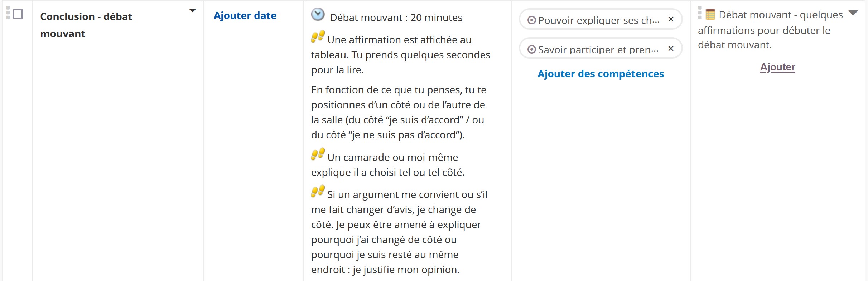868x281 pixels.
Task: Click the "Débat mouvant : 20 minutes" text
Action: (396, 18)
